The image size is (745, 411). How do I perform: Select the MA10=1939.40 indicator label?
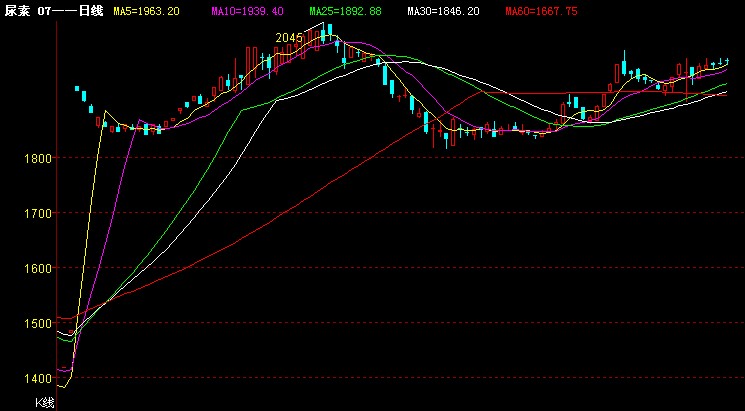point(248,11)
